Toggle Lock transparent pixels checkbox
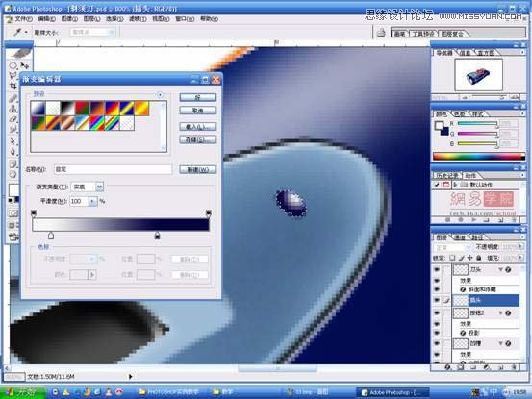The height and width of the screenshot is (399, 532). [x=452, y=258]
